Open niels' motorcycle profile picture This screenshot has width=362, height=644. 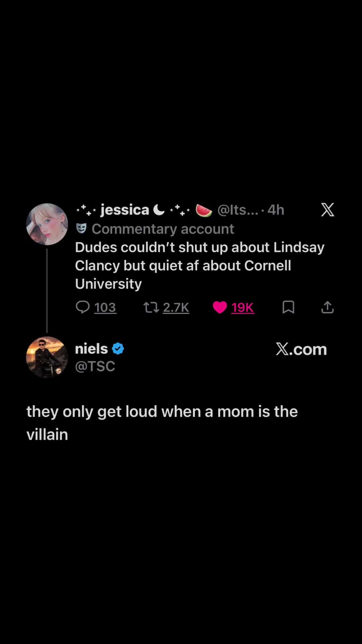coord(47,357)
